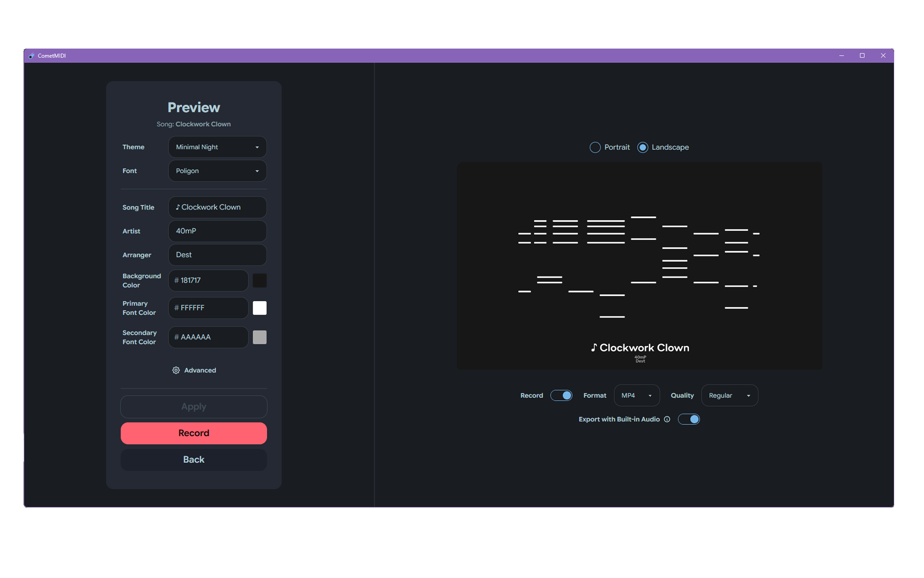
Task: Open the Font dropdown showing Poligon
Action: [218, 171]
